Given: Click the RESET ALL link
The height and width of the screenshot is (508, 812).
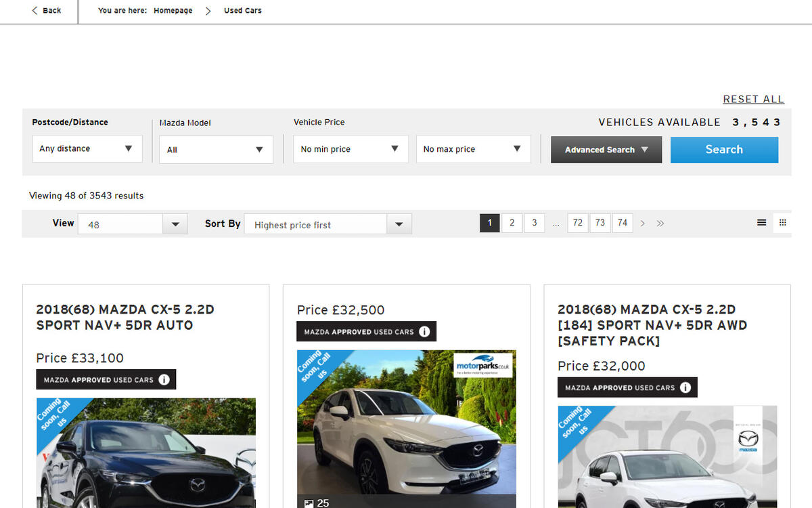Looking at the screenshot, I should 753,99.
